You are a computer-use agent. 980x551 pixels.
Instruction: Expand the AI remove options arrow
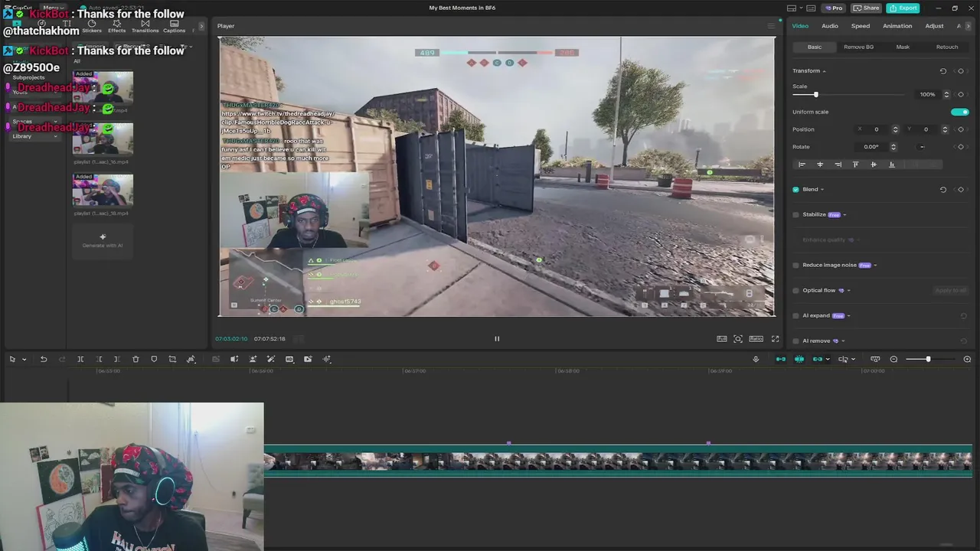[x=843, y=341]
